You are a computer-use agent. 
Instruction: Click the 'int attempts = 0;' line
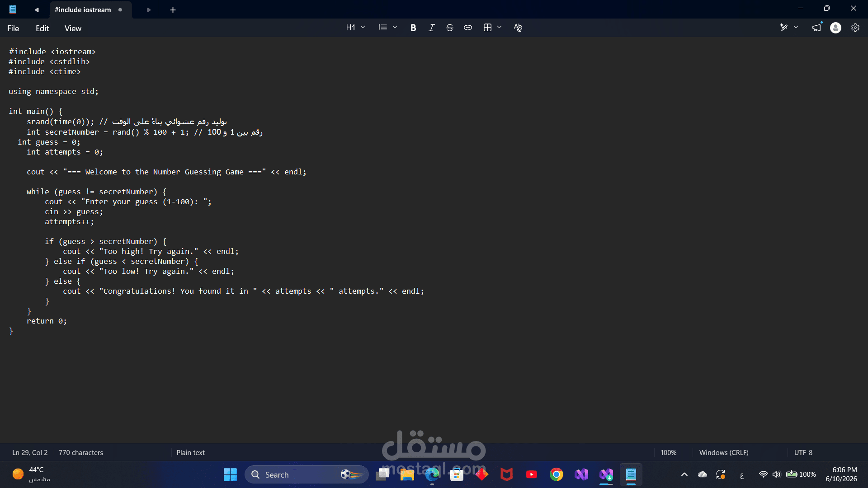coord(65,152)
